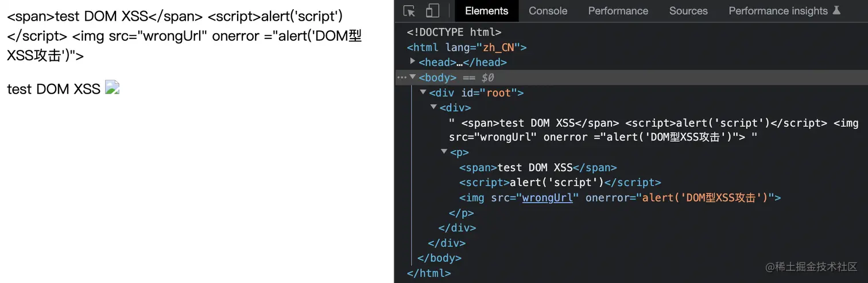Collapse the div id root node
868x283 pixels.
click(423, 92)
